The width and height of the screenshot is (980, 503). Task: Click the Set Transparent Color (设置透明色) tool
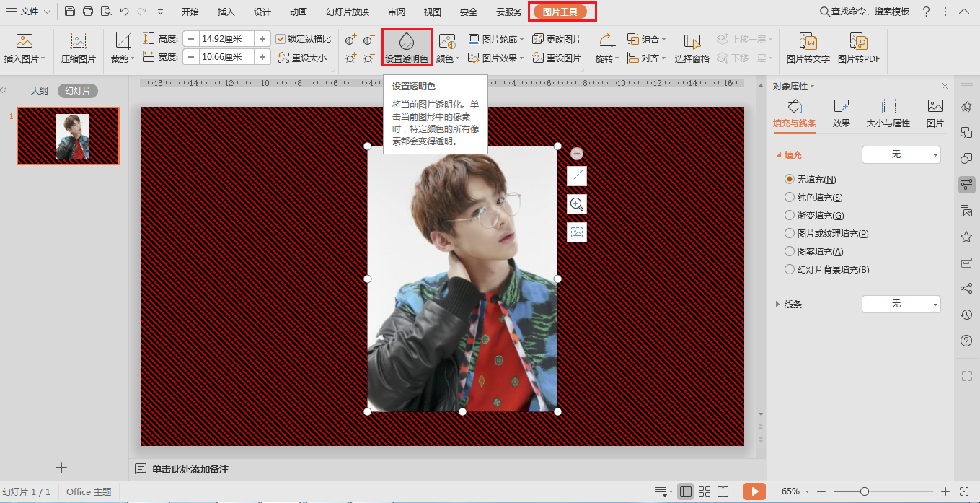[407, 48]
